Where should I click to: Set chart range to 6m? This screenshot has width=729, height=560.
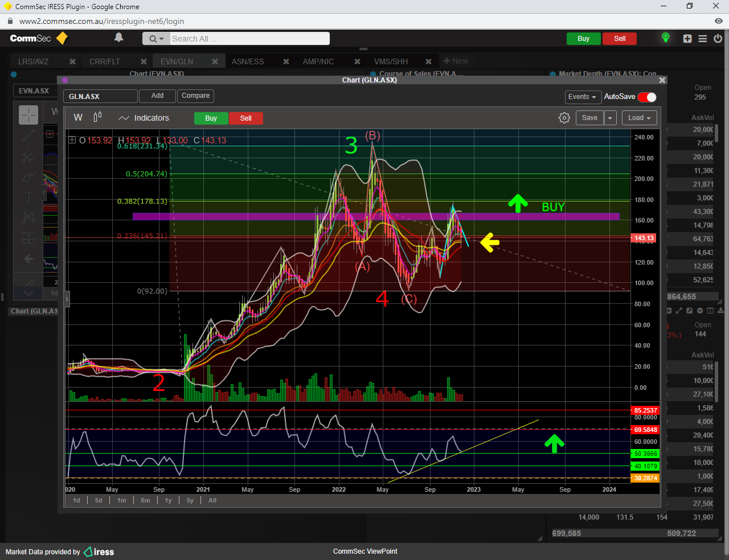click(145, 500)
